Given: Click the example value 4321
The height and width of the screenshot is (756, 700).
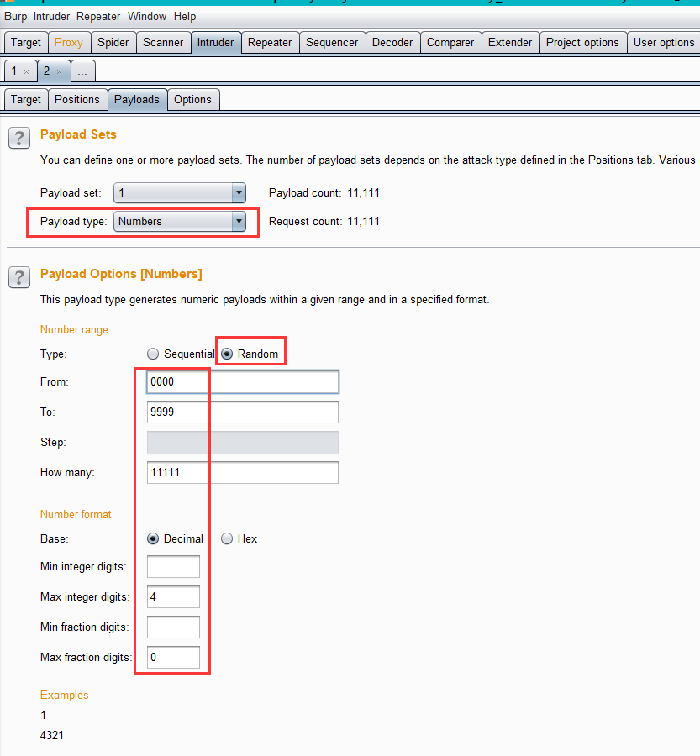Looking at the screenshot, I should (52, 735).
